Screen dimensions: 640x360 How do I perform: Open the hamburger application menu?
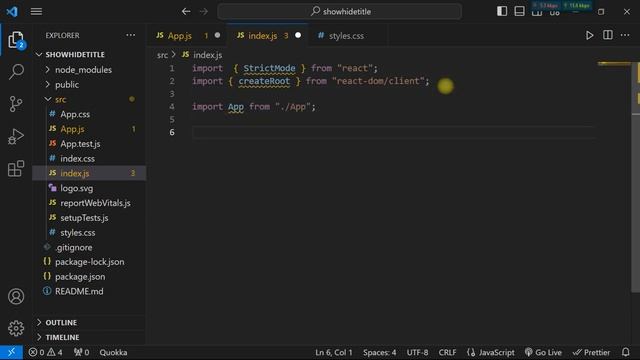(x=36, y=11)
